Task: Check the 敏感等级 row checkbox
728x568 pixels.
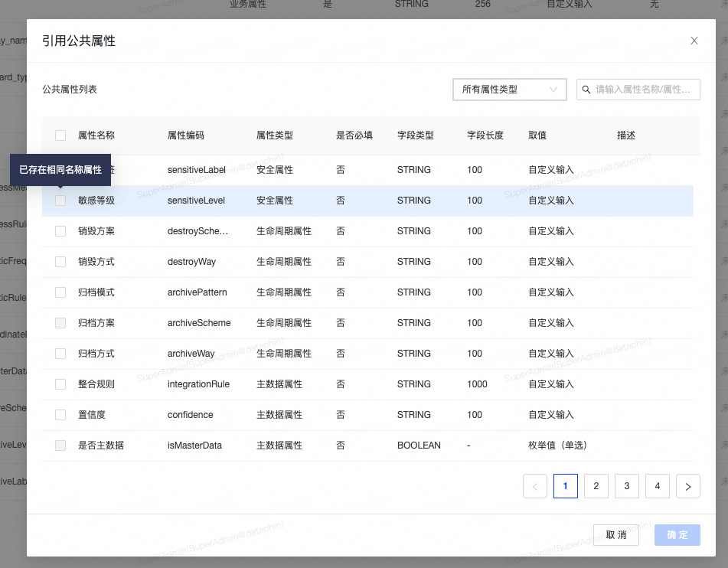Action: point(60,200)
